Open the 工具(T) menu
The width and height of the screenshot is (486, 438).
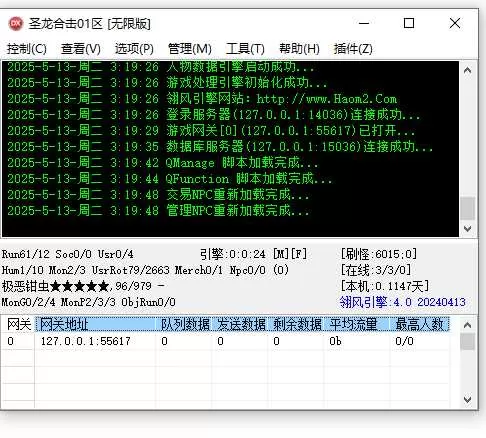245,49
